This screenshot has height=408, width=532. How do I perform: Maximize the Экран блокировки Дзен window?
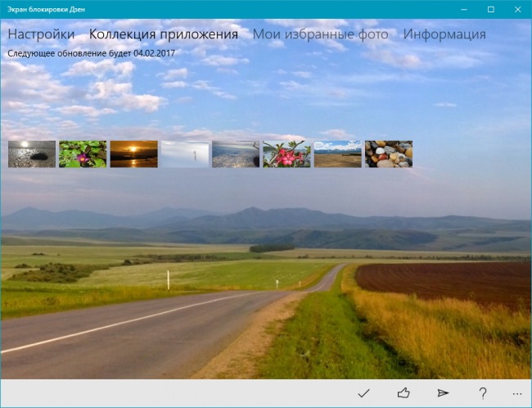[x=490, y=10]
